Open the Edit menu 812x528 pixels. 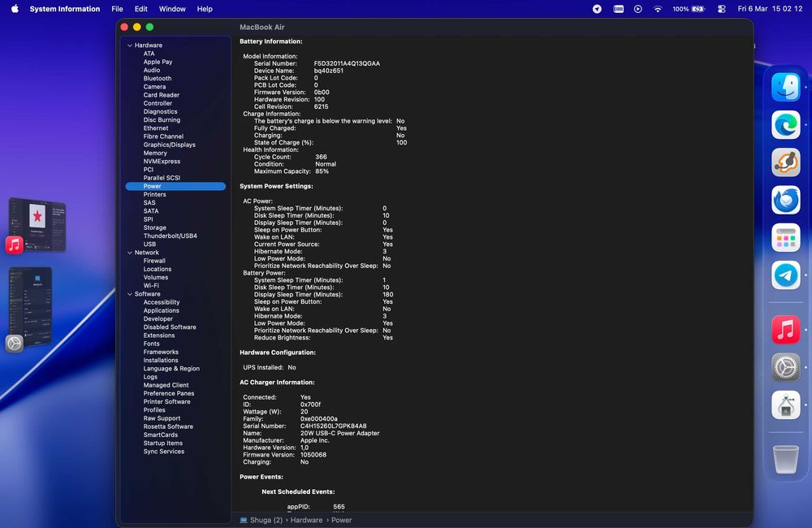tap(140, 9)
